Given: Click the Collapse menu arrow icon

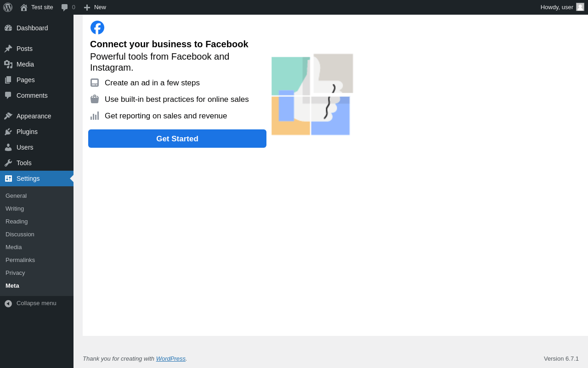Looking at the screenshot, I should tap(8, 304).
